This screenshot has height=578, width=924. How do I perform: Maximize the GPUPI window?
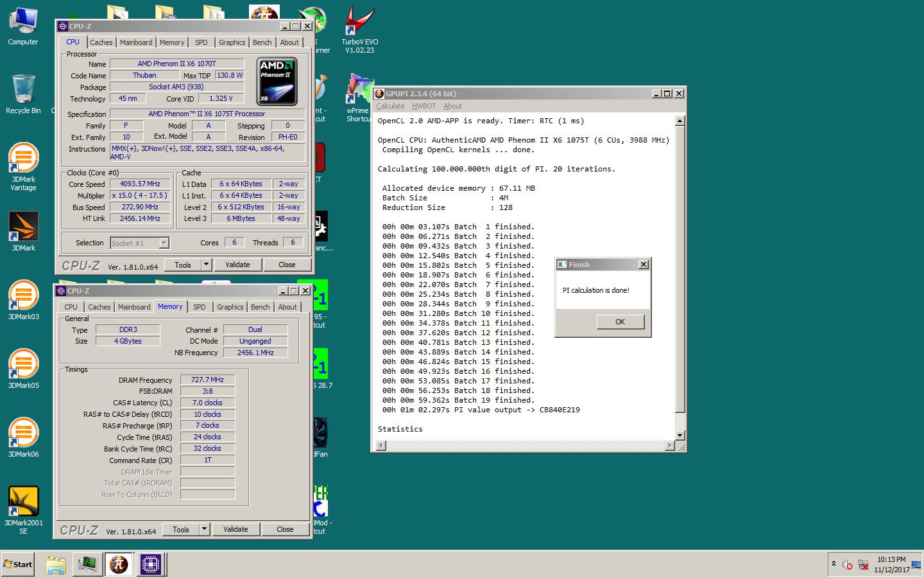(667, 94)
